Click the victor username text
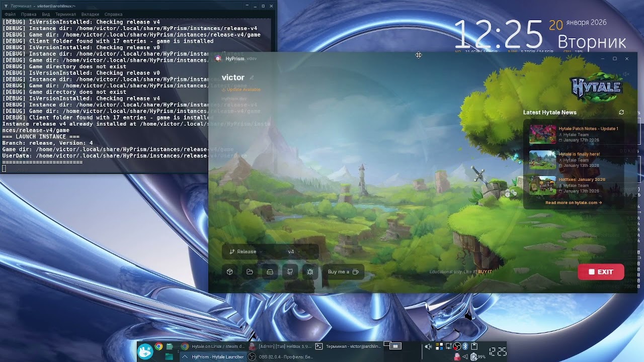The image size is (644, 362). tap(233, 77)
